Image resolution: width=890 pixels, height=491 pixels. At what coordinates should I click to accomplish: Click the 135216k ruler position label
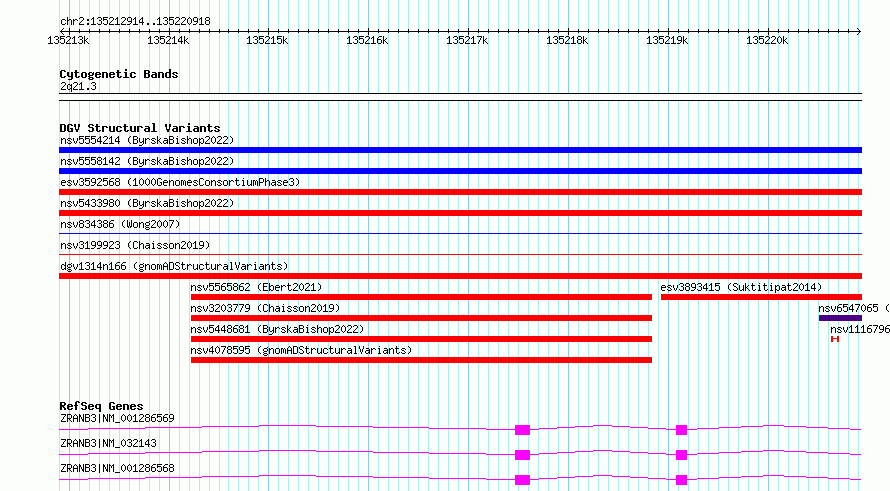(x=367, y=40)
